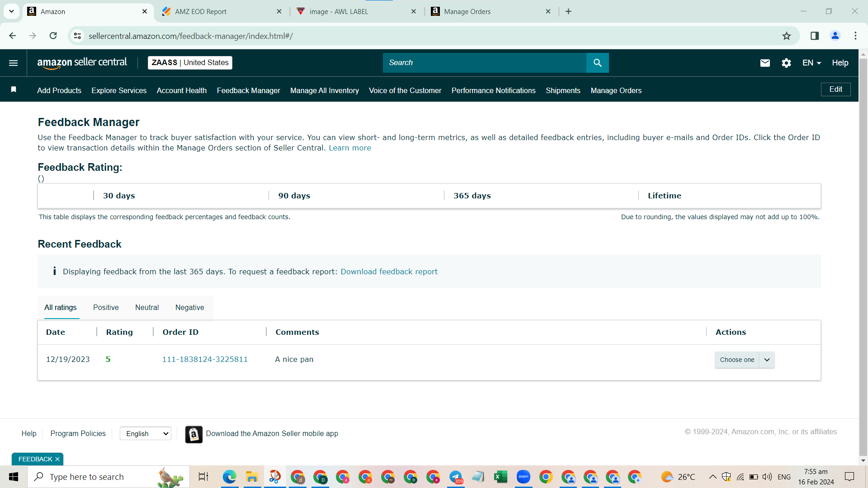The width and height of the screenshot is (868, 488).
Task: Open the tab search dropdown in Chrome
Action: tap(11, 11)
